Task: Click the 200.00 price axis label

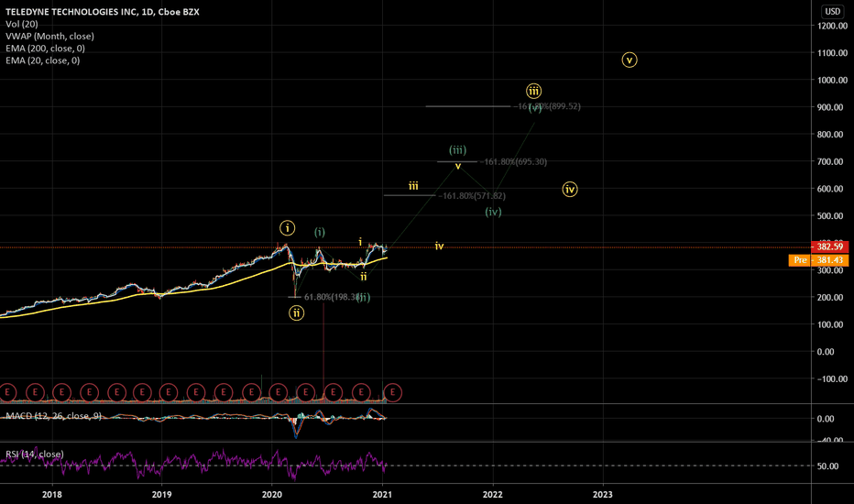Action: (832, 298)
